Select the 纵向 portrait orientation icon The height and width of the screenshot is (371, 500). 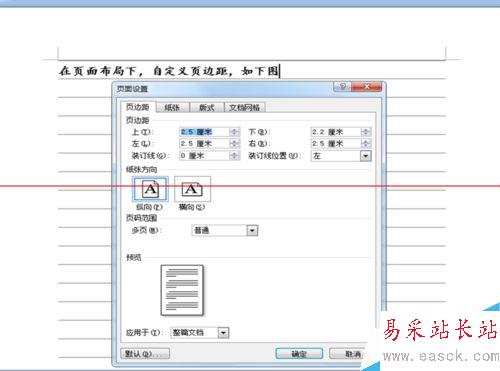click(150, 189)
